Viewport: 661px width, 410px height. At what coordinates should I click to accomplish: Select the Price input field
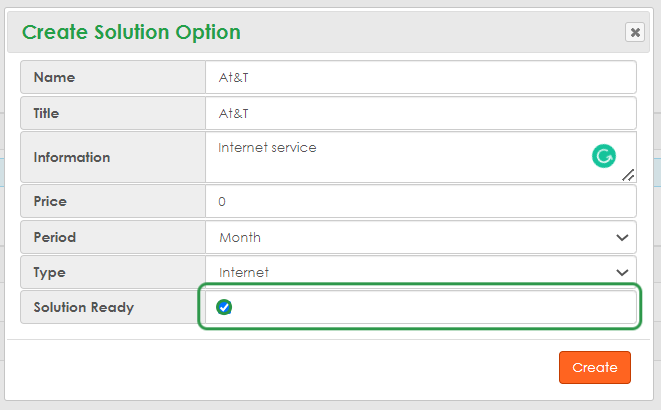[x=420, y=201]
